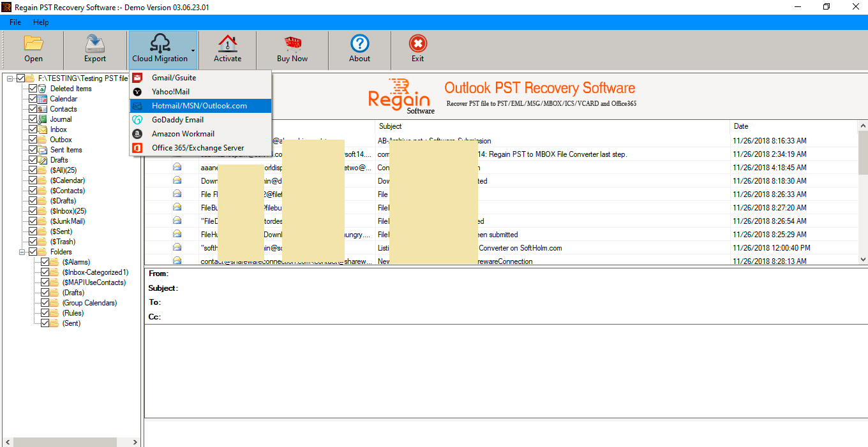Select the ($Inbox-Categorized1) folder
Viewport: 868px width, 447px height.
pos(96,272)
